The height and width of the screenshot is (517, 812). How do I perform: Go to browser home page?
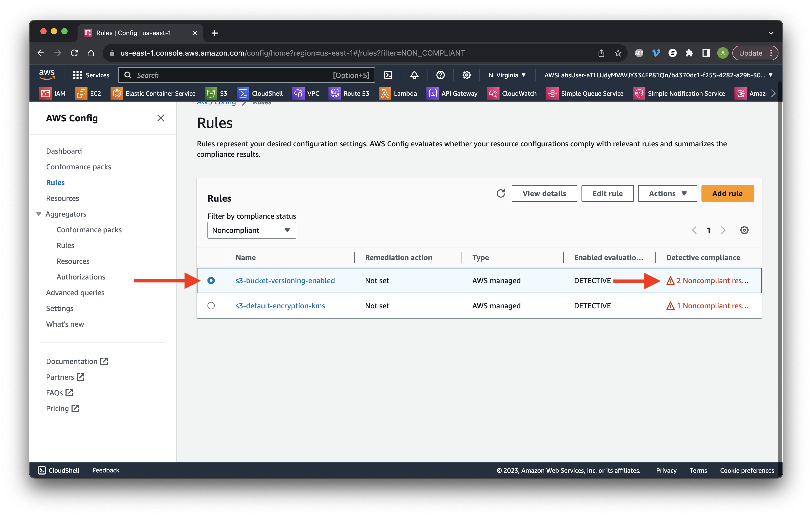(91, 53)
